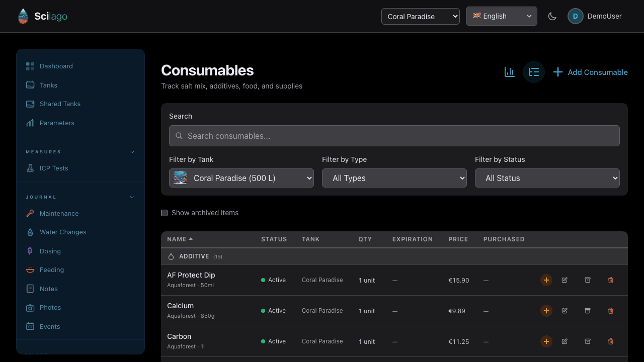Screen dimensions: 644x362
Task: Add stock to Calcium row
Action: [x=546, y=311]
